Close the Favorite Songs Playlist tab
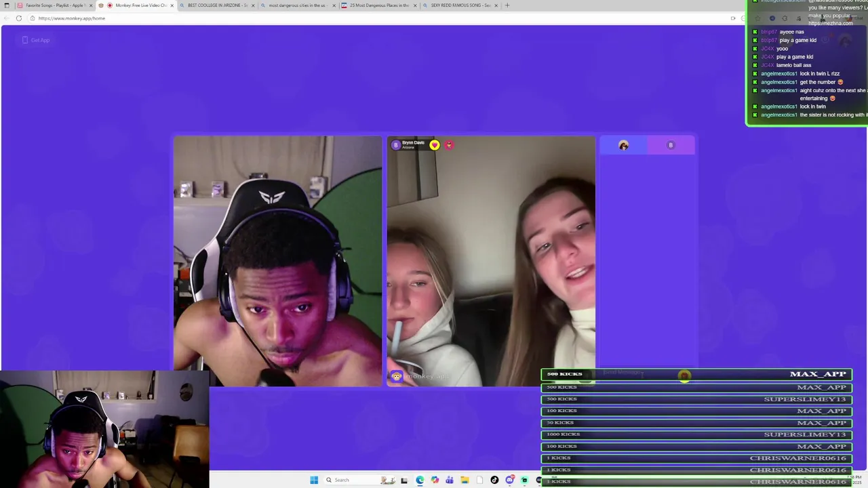 [91, 5]
